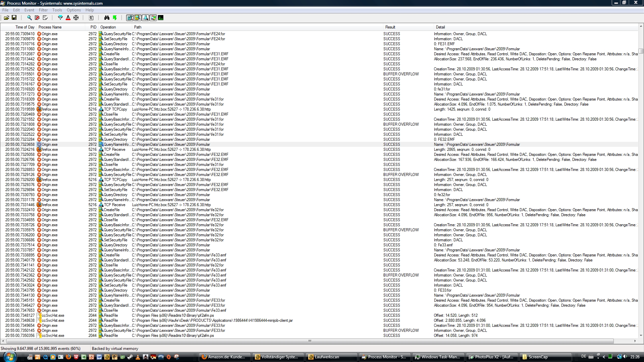Screen dimensions: 644x362
Task: Click the Path column header
Action: tap(257, 27)
